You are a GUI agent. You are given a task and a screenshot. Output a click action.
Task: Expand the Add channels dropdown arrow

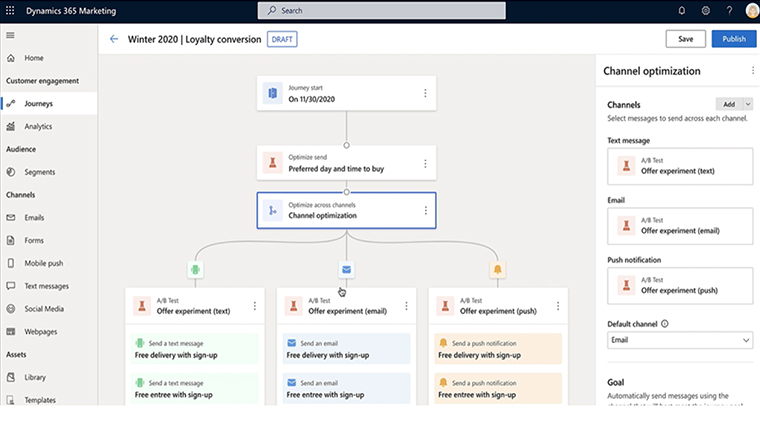coord(747,104)
